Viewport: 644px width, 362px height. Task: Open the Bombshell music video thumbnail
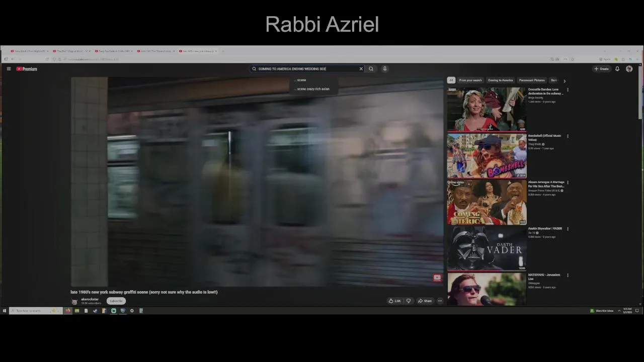pyautogui.click(x=487, y=156)
